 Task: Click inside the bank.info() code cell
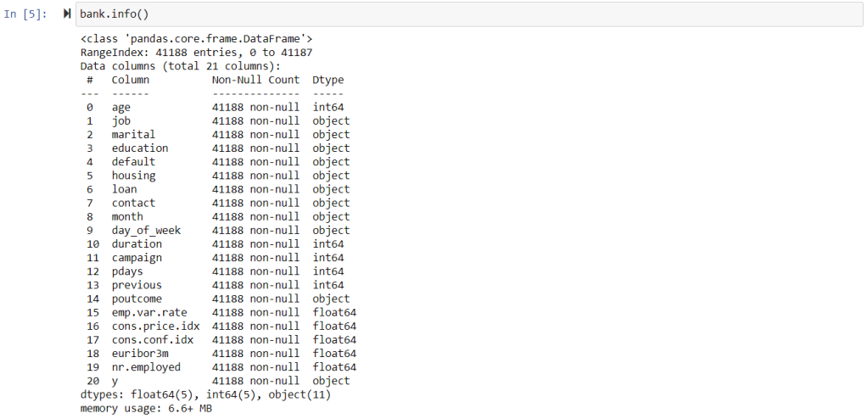pyautogui.click(x=424, y=15)
